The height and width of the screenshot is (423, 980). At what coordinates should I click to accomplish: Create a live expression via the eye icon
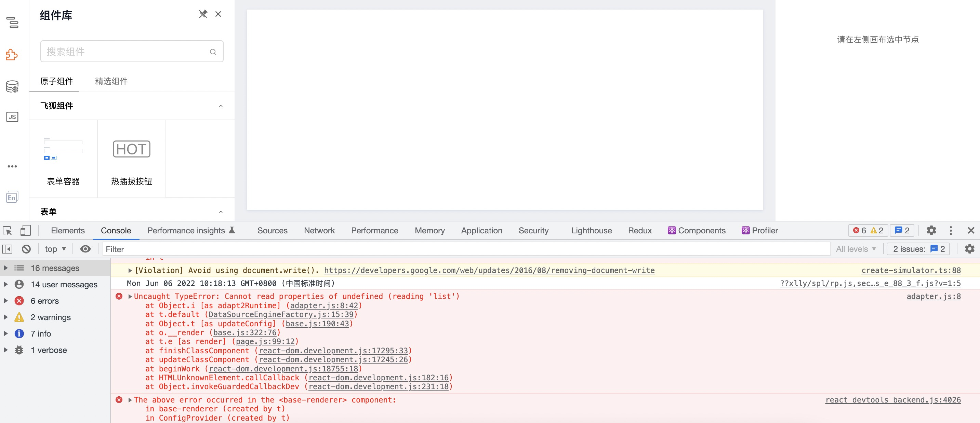pyautogui.click(x=85, y=248)
